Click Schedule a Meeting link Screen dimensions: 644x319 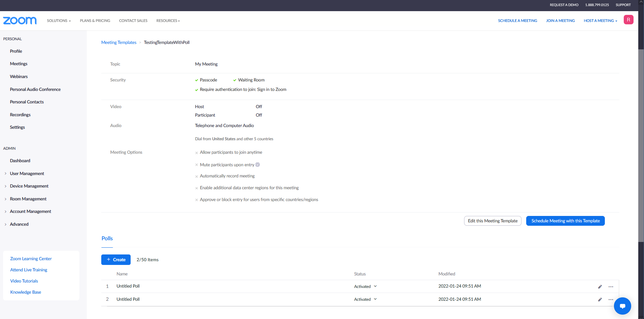517,21
